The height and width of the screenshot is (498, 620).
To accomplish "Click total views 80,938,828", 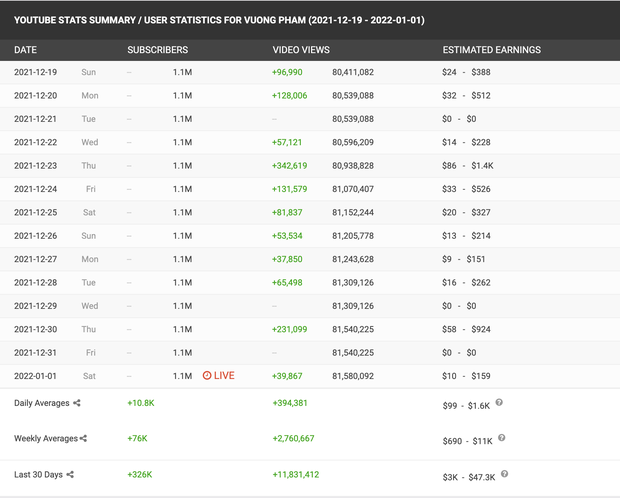I will (x=353, y=165).
